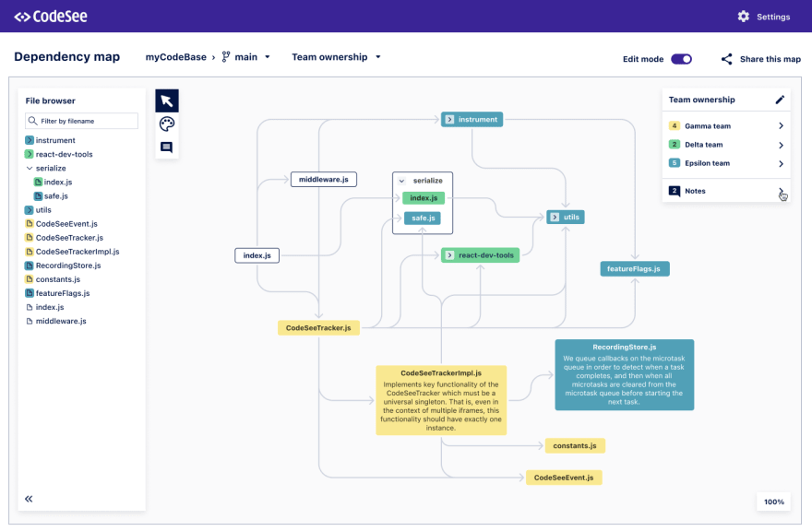Collapse the file browser with double chevron
Viewport: 812px width, 531px height.
click(29, 499)
